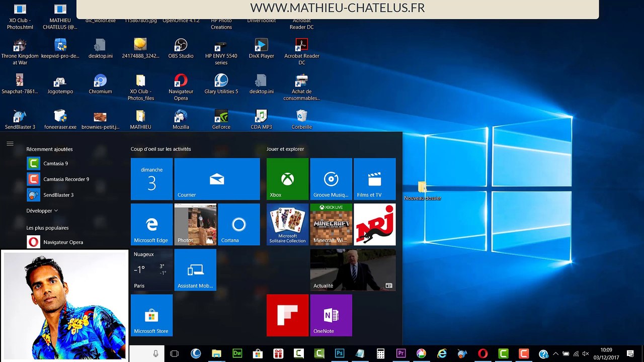Open the Films et TV tile
Image resolution: width=644 pixels, height=362 pixels.
click(375, 179)
